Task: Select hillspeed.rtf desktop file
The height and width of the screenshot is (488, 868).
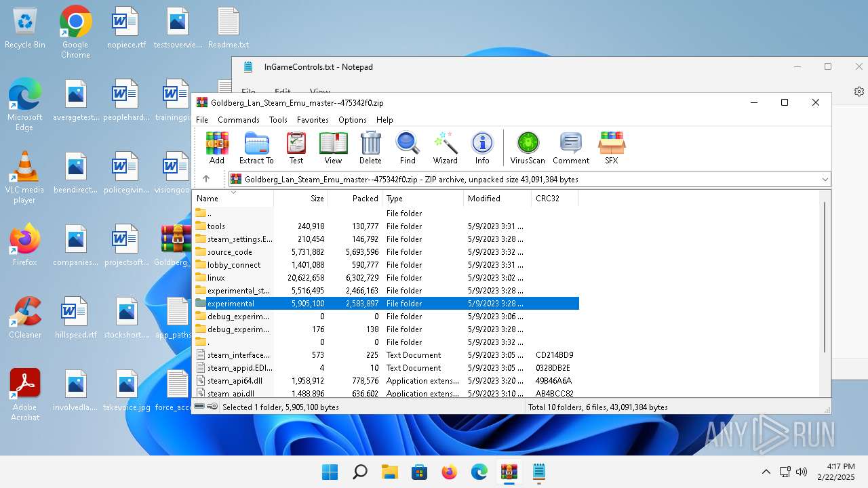Action: click(x=76, y=319)
